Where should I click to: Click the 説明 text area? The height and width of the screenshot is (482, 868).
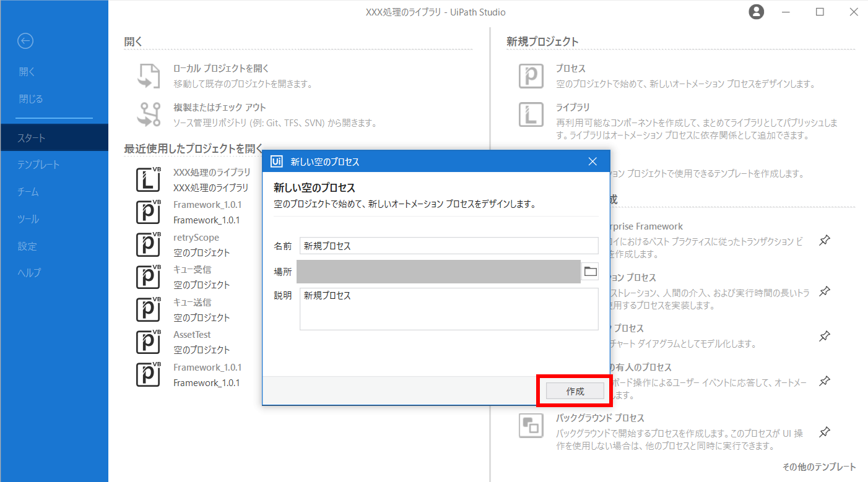click(449, 309)
